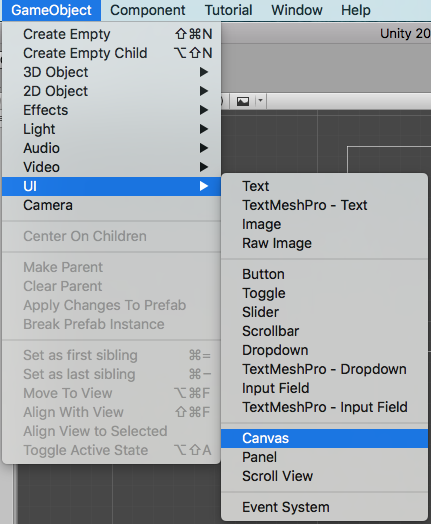This screenshot has width=431, height=524.
Task: Select Canvas from the UI submenu
Action: coord(324,438)
